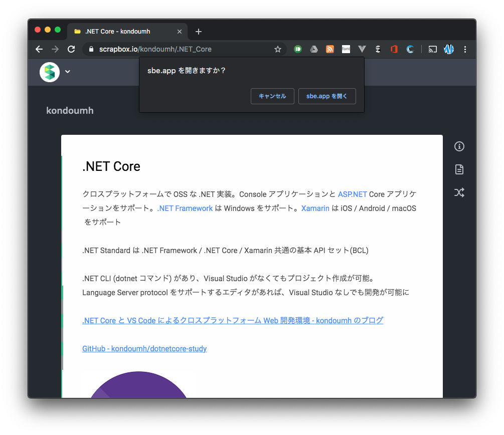This screenshot has width=504, height=435.
Task: Bookmark this page with the star icon
Action: tap(278, 49)
